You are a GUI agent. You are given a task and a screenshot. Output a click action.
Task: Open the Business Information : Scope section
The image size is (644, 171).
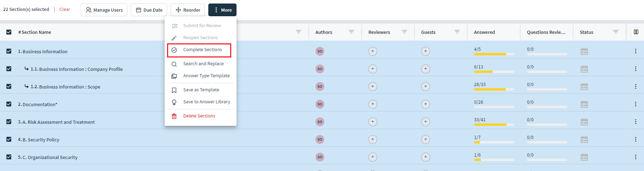(x=66, y=87)
